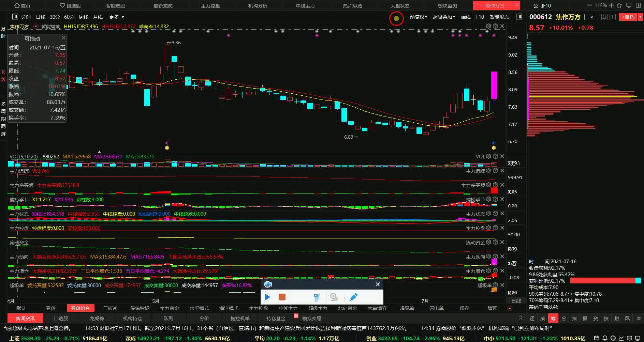Open the webcam icon in the recorder toolbar
This screenshot has width=644, height=342.
point(334,297)
